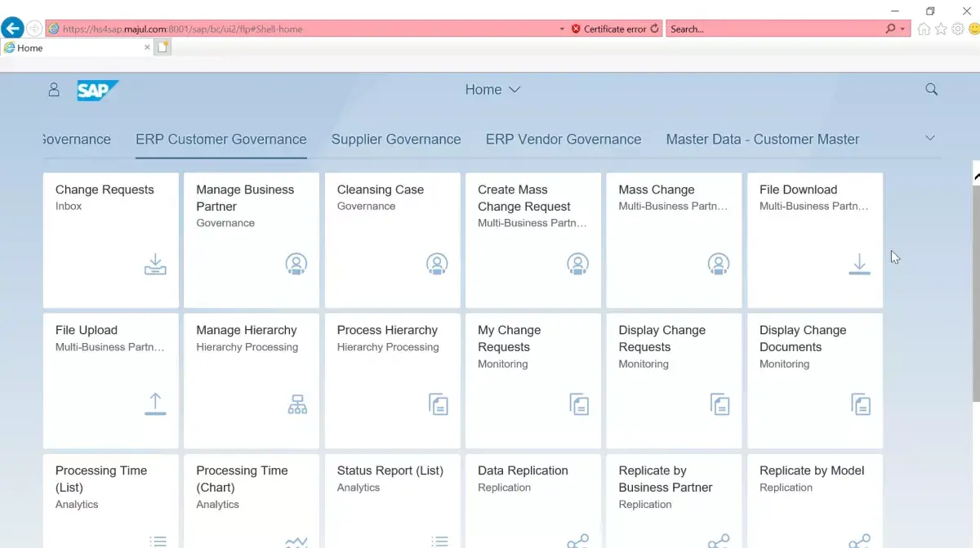
Task: Switch to Master Data - Customer Master tab
Action: [763, 140]
